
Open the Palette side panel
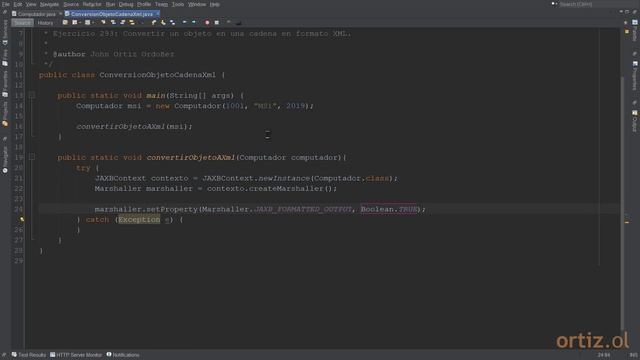(x=635, y=31)
